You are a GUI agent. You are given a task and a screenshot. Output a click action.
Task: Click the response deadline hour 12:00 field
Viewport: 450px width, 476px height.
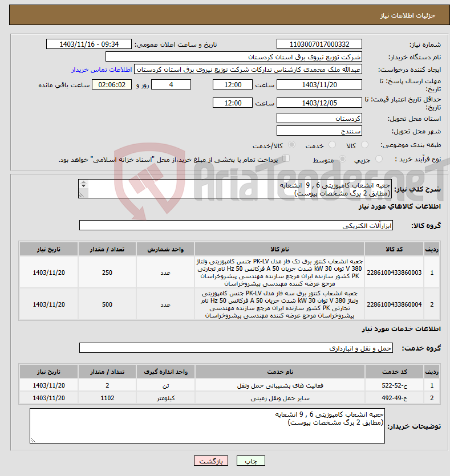coord(233,85)
